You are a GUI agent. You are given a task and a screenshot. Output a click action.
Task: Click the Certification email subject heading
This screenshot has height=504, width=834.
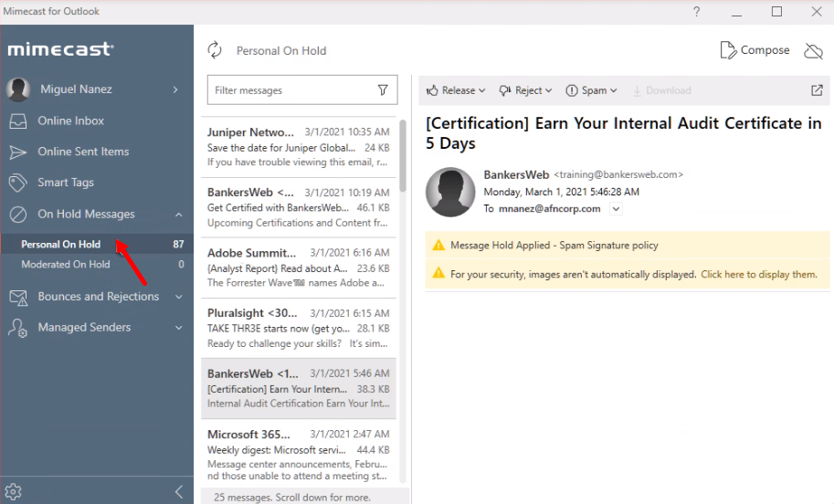(x=623, y=133)
